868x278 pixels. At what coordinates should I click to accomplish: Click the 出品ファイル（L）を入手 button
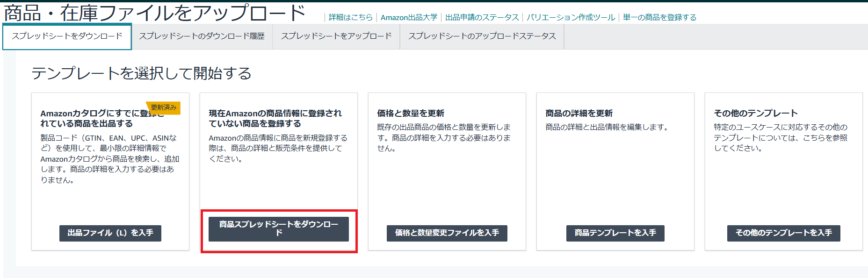(110, 233)
